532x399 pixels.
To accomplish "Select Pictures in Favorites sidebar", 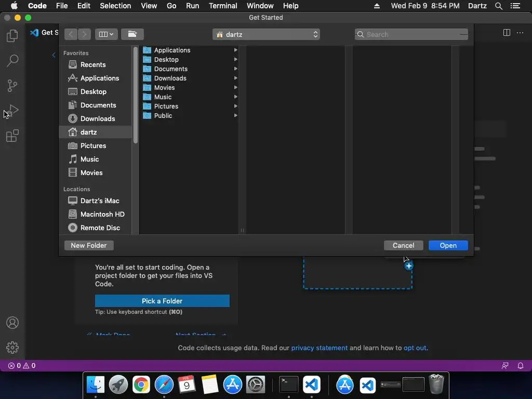I will coord(96,145).
